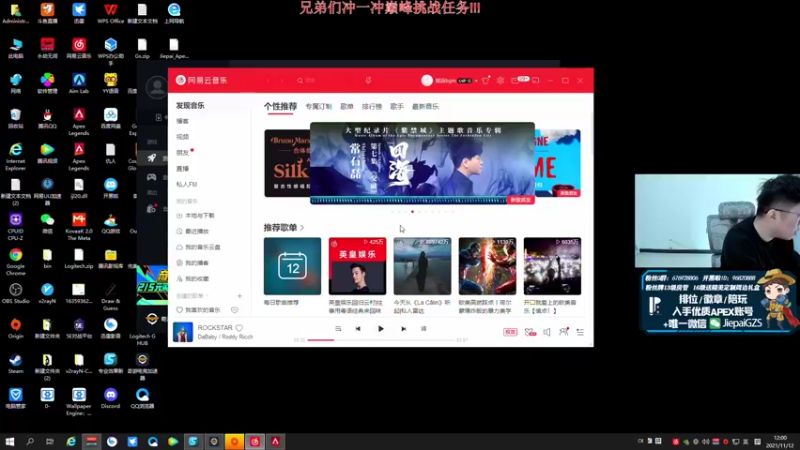Open the ROCKSTAR album cover thumbnail
Image resolution: width=800 pixels, height=450 pixels.
click(183, 332)
